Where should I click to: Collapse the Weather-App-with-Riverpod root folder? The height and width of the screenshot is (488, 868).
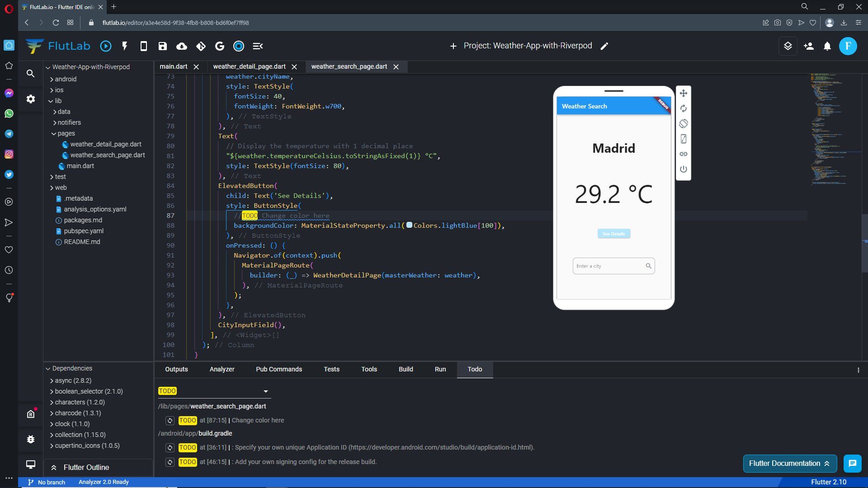tap(48, 67)
